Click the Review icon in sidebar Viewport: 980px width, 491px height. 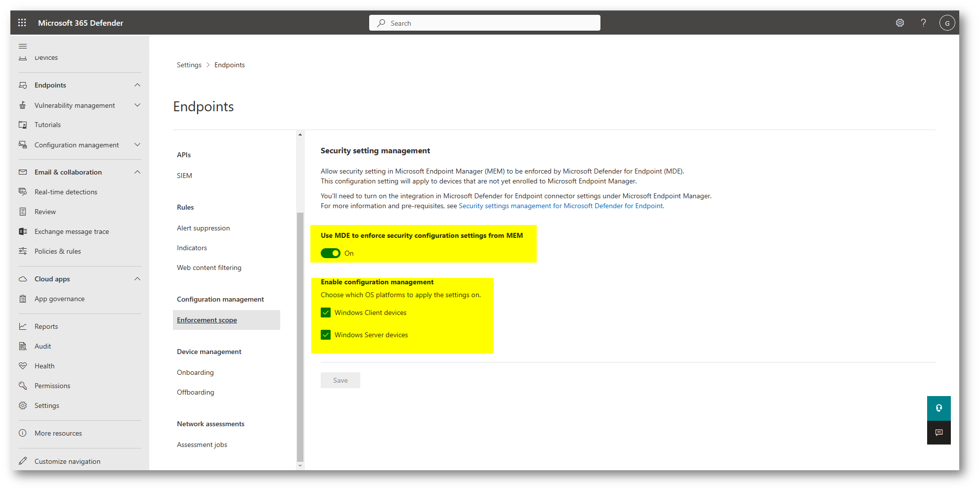click(x=23, y=212)
